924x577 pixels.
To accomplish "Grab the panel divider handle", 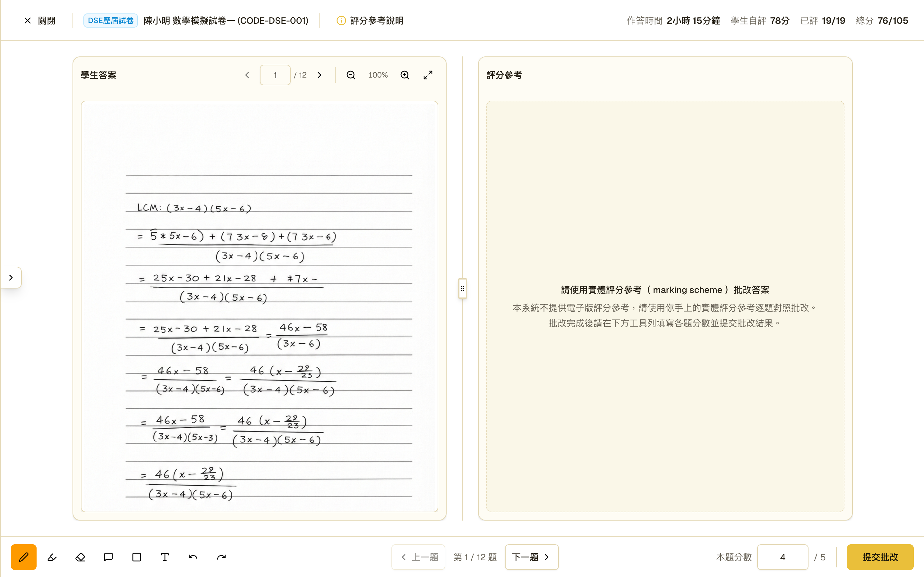I will coord(462,288).
